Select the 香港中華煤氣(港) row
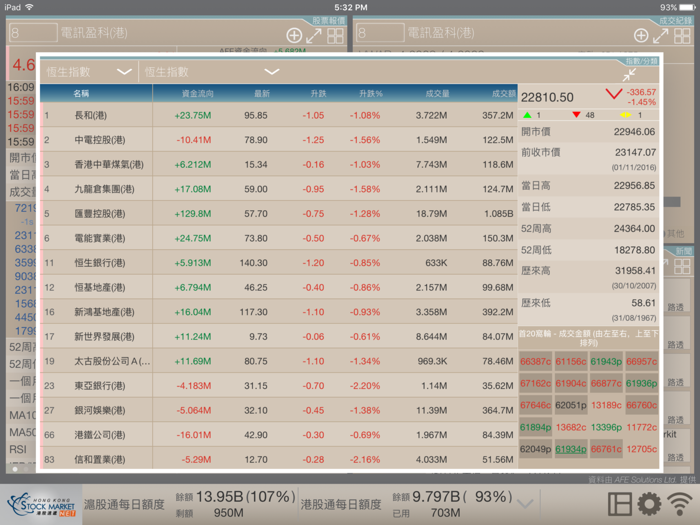Image resolution: width=700 pixels, height=525 pixels. [x=279, y=164]
